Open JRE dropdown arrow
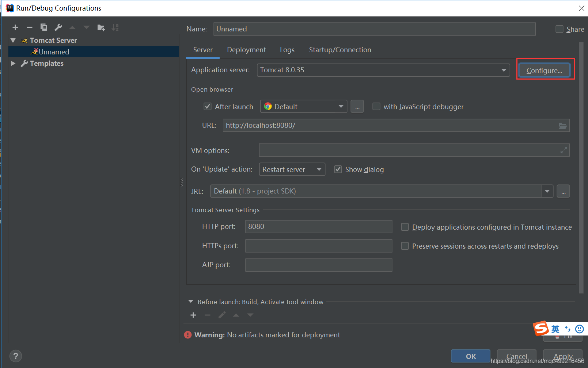This screenshot has height=368, width=588. [x=547, y=191]
